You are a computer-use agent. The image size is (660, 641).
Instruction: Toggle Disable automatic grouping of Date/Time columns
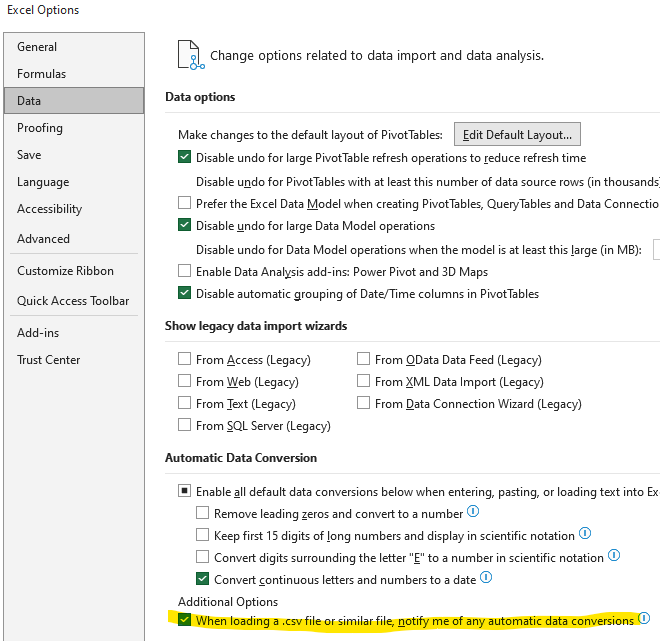point(184,293)
